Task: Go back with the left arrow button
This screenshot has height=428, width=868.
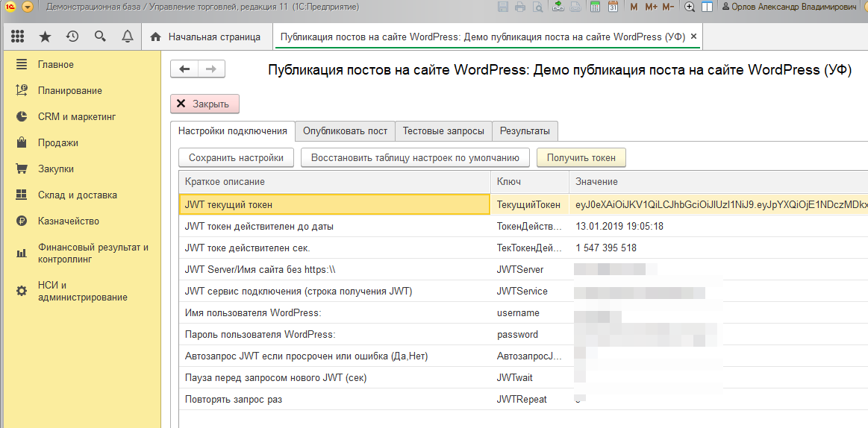Action: point(184,69)
